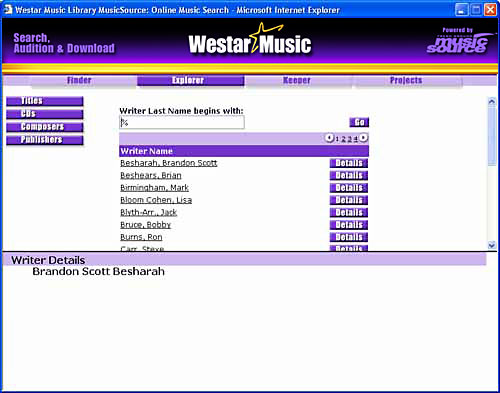
Task: Open writer Bruce, Bobby
Action: click(x=145, y=225)
